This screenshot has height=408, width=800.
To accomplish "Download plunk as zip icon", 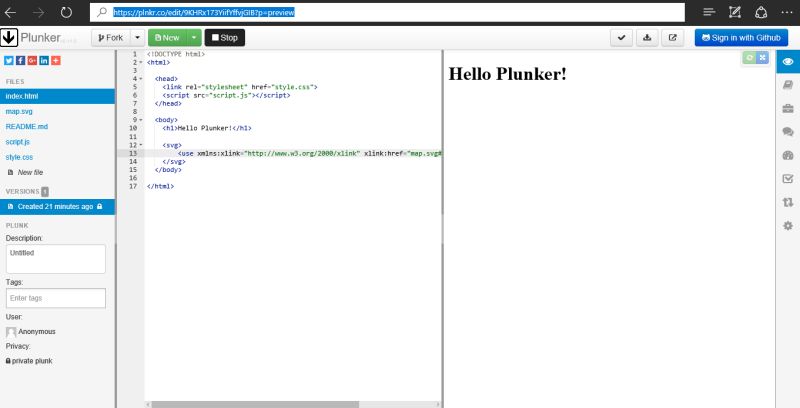I will pos(647,38).
